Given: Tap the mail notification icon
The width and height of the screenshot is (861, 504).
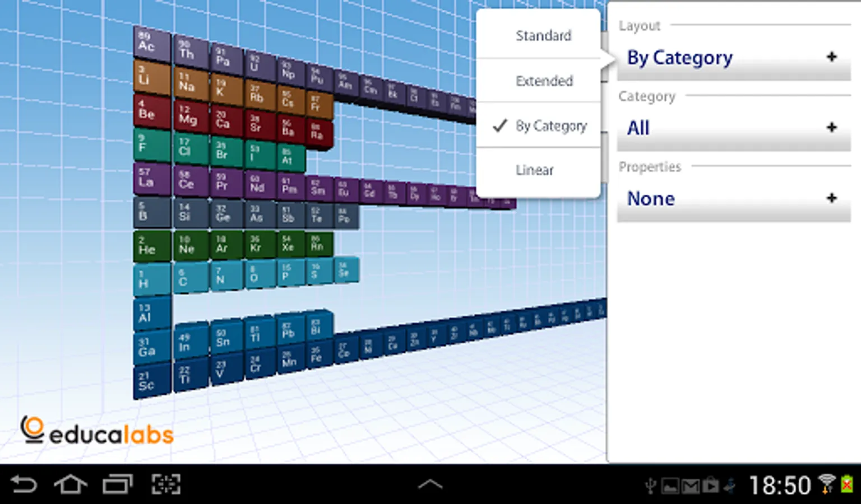Looking at the screenshot, I should 690,486.
